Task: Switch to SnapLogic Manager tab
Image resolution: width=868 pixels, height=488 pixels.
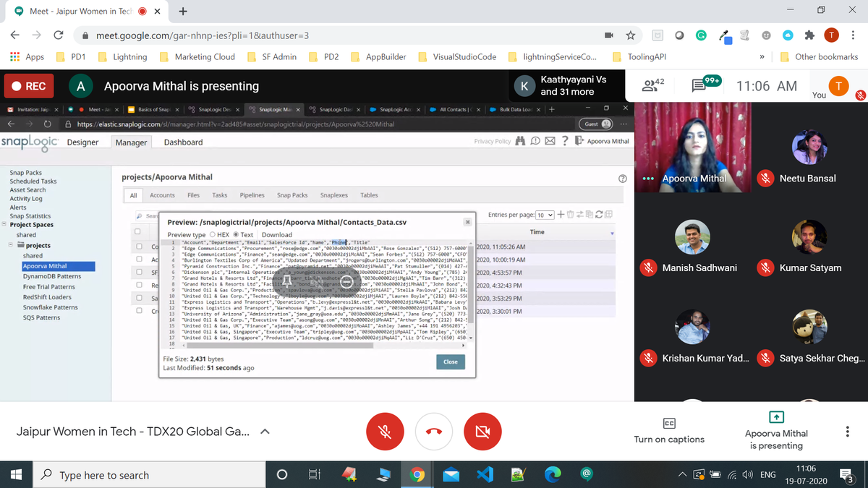Action: coord(131,142)
